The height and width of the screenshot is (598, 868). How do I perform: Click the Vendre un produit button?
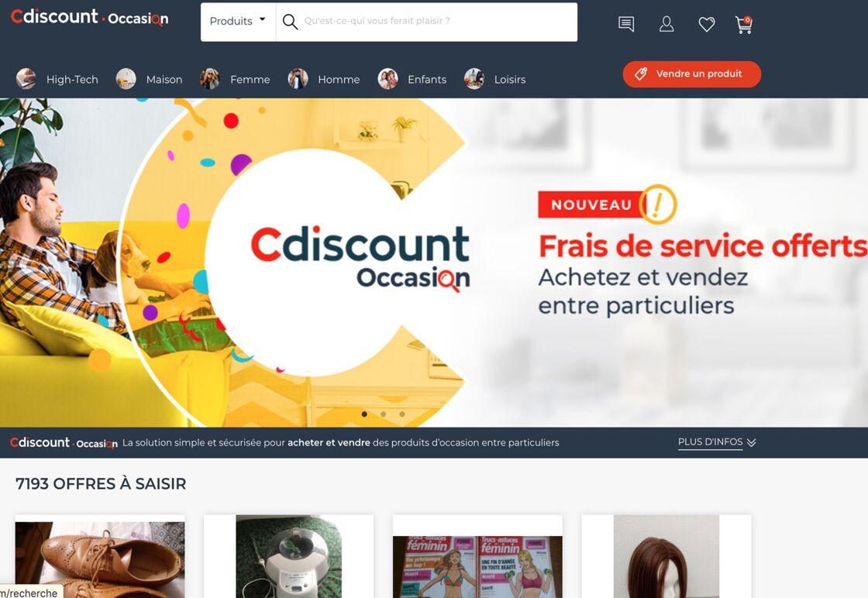(691, 74)
